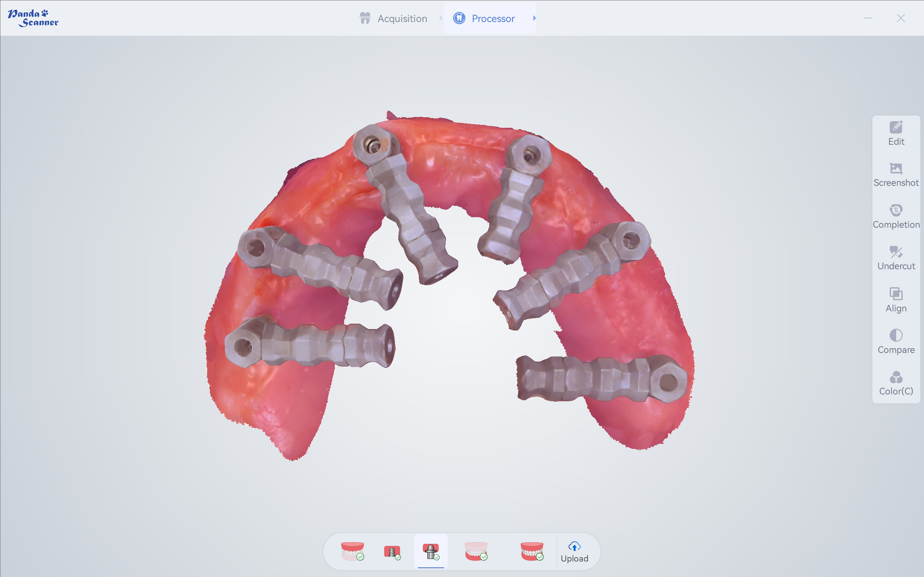Click the arrow next to Processor
The image size is (924, 577).
click(x=534, y=18)
